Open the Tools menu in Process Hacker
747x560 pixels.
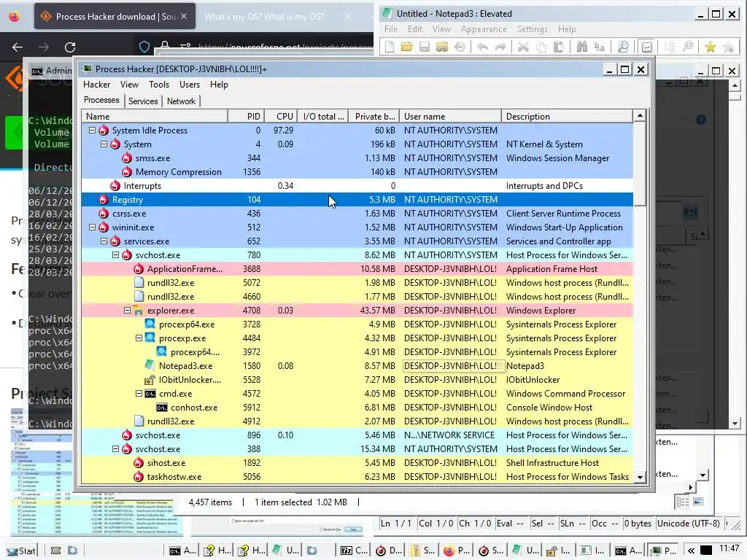pyautogui.click(x=158, y=85)
